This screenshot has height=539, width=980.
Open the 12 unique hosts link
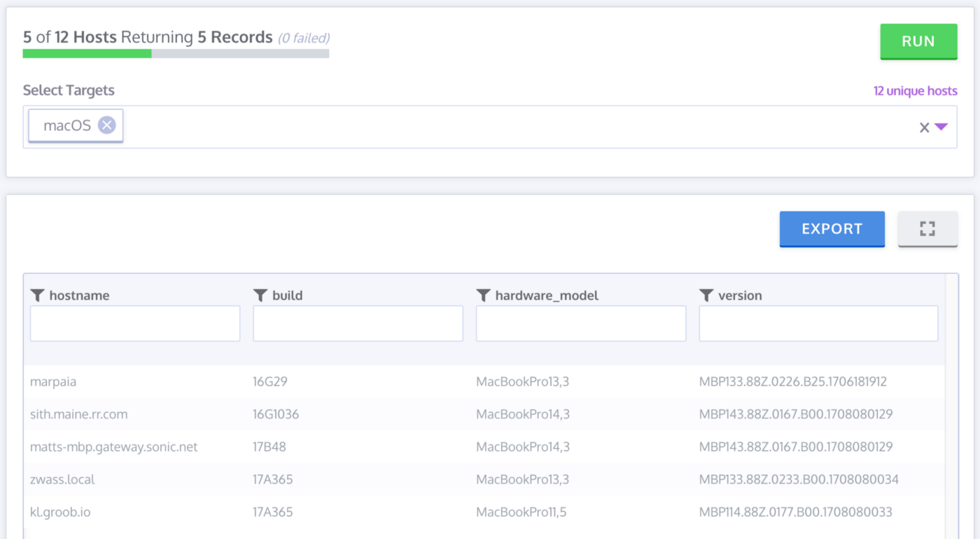[916, 90]
